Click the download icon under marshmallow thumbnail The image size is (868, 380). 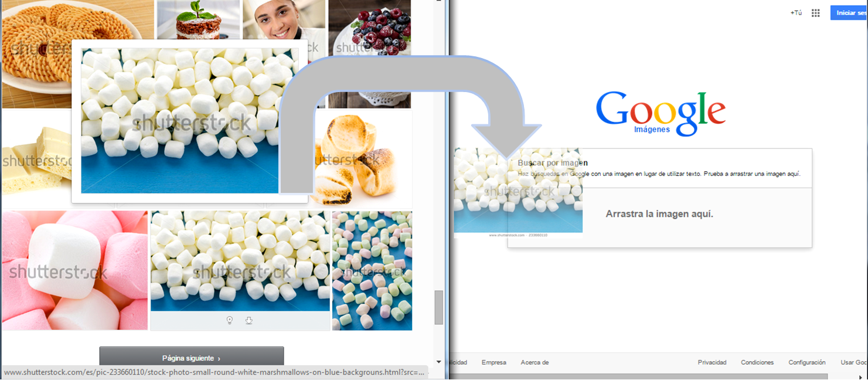(249, 320)
